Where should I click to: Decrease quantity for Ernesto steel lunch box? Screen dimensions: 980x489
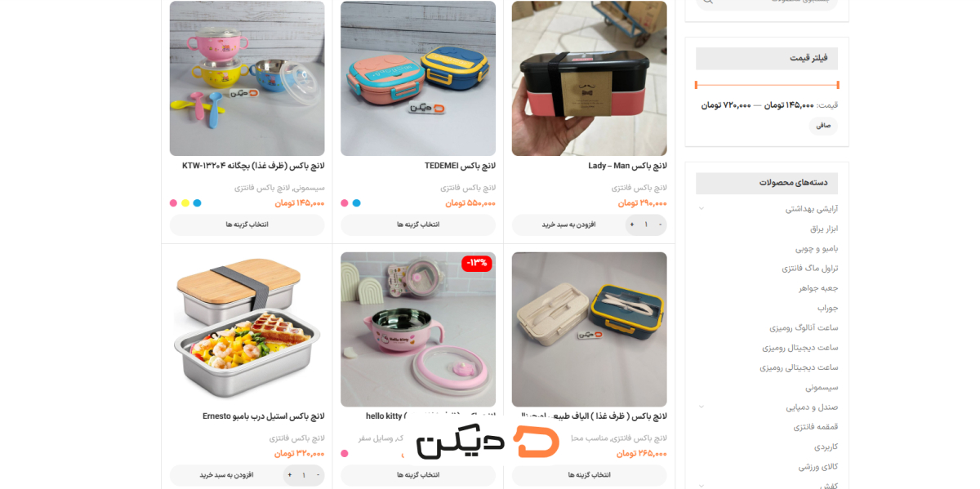318,475
